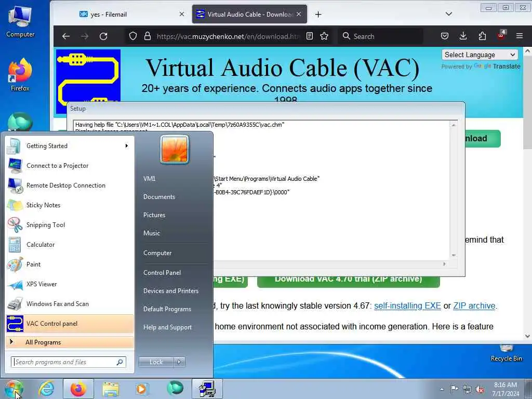The width and height of the screenshot is (532, 399).
Task: Close the Virtual Audio Cable tab
Action: (299, 14)
